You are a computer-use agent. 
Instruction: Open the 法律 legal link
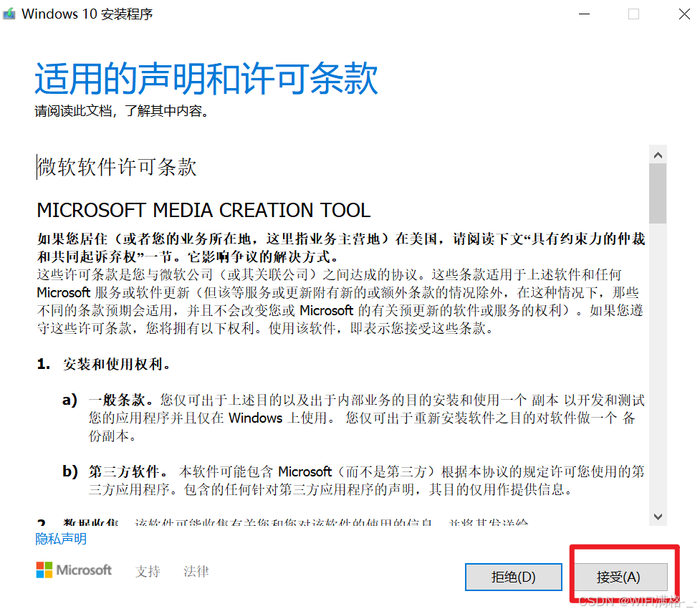(196, 571)
